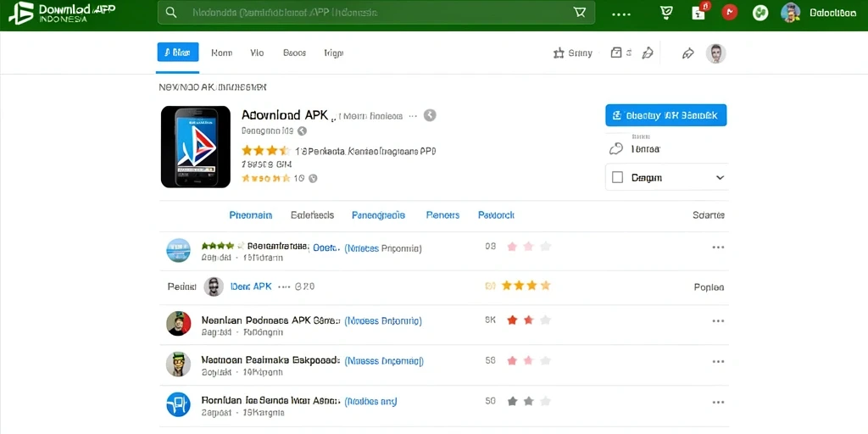
Task: Open three-dot menu on the last review row
Action: tap(718, 403)
